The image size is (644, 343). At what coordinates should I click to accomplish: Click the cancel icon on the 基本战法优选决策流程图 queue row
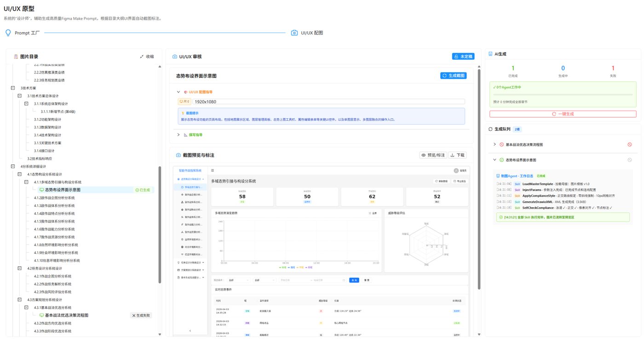point(629,145)
